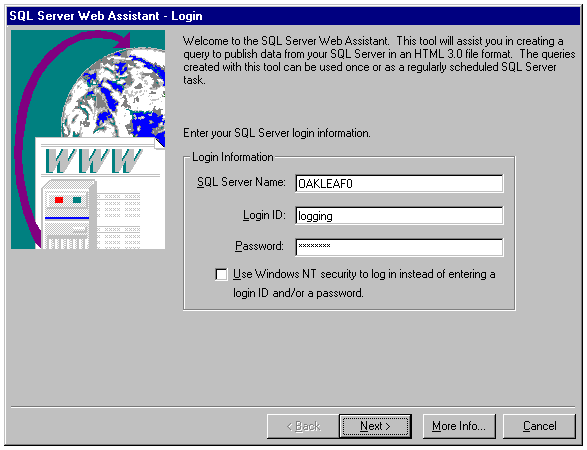The image size is (587, 450).
Task: Select the masked Password input field
Action: [x=399, y=247]
